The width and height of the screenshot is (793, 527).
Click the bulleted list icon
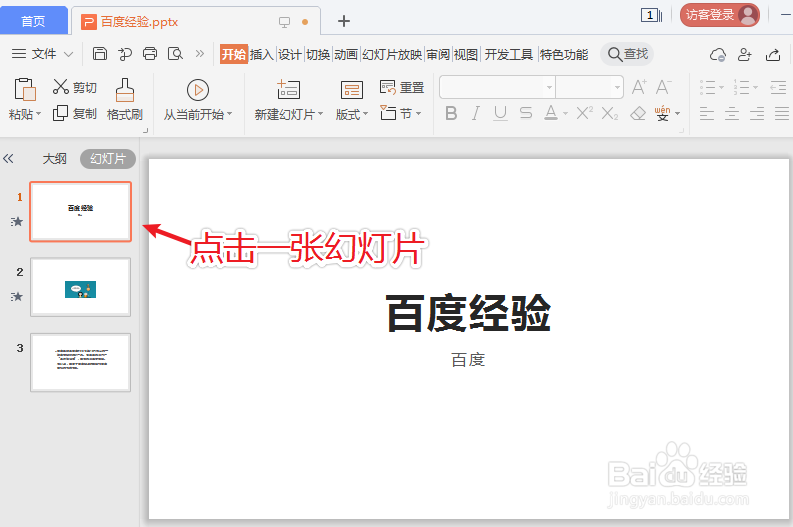point(708,87)
